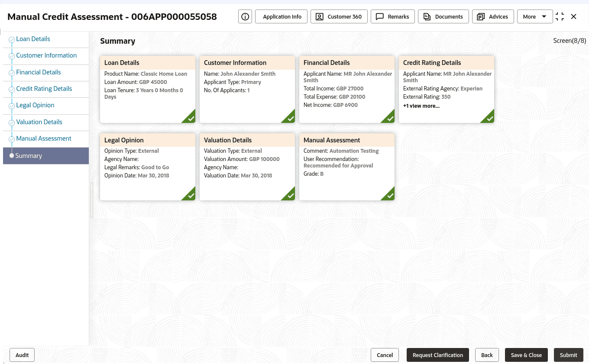Open the Advices panel
Viewport: 589px width, 364px height.
493,16
